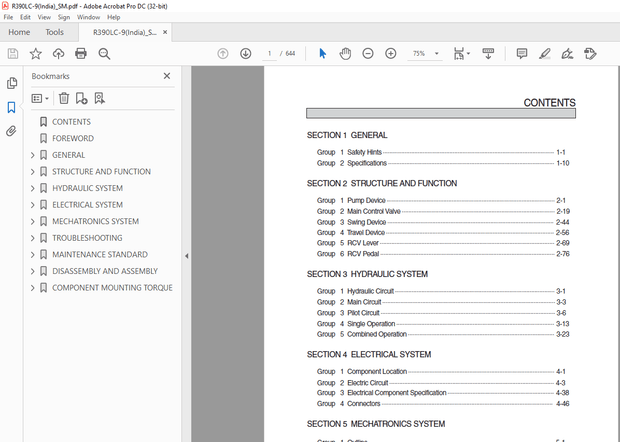The image size is (620, 442).
Task: Click the upload to cloud icon
Action: (x=59, y=53)
